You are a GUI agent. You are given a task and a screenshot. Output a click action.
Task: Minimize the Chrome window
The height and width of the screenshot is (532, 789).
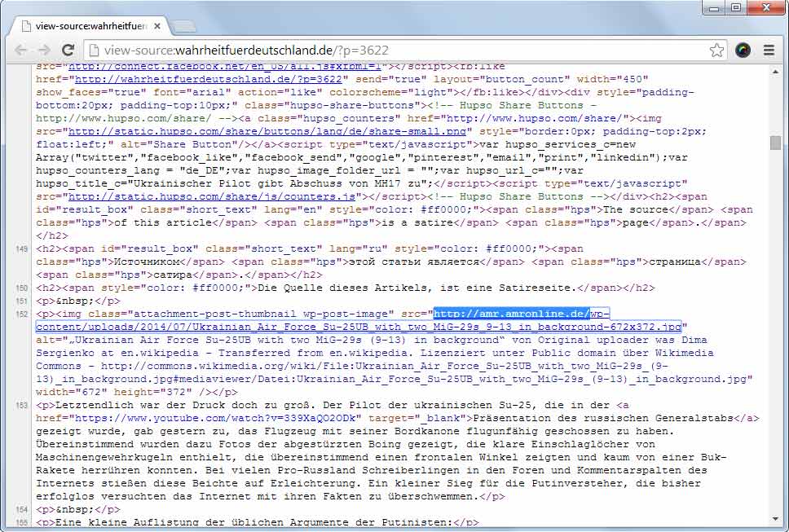713,7
